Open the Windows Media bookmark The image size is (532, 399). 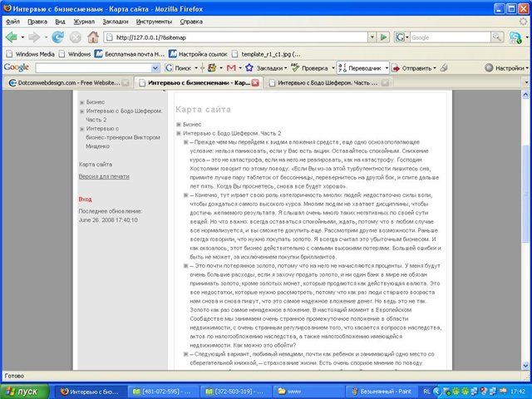tap(31, 54)
